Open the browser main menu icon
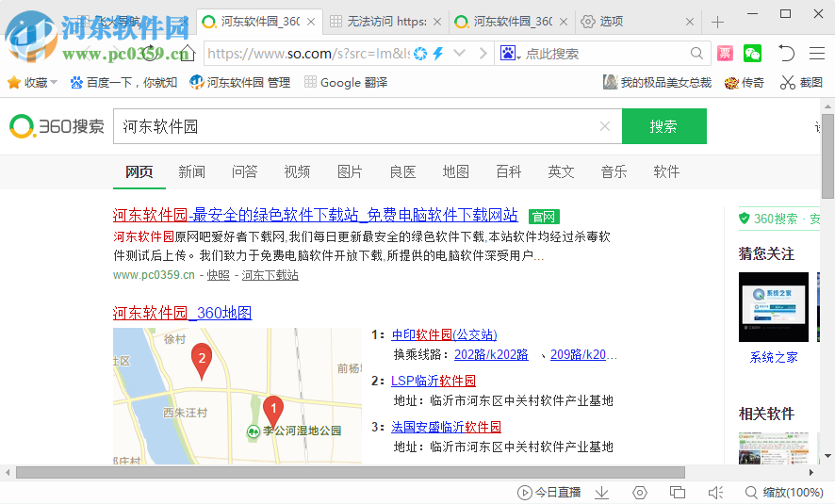 (817, 53)
